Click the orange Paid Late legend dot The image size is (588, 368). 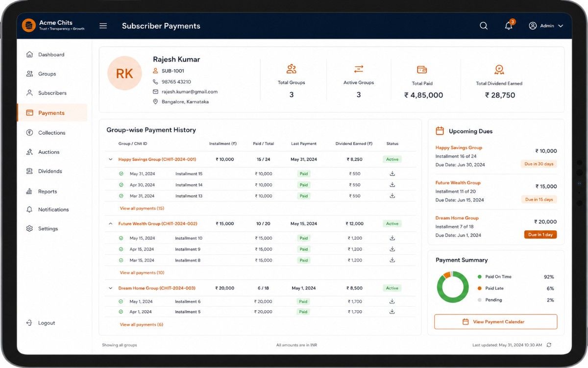pos(479,288)
